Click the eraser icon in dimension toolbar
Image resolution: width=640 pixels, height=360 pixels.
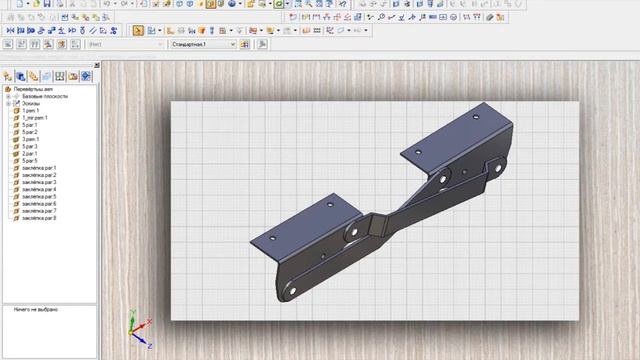490,17
